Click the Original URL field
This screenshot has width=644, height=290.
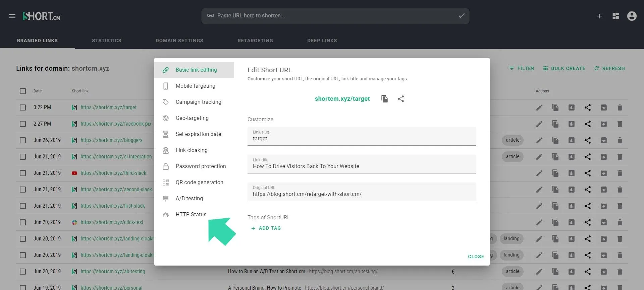coord(362,192)
